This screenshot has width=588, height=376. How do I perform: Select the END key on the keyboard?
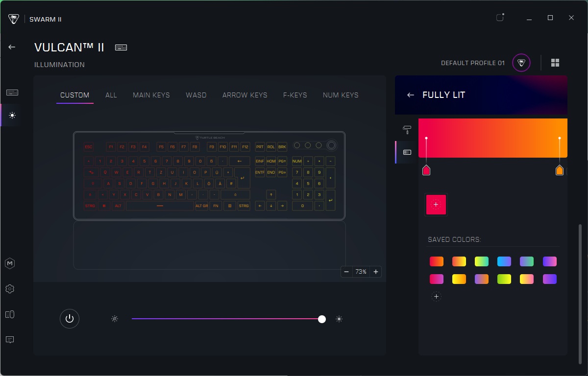click(271, 172)
